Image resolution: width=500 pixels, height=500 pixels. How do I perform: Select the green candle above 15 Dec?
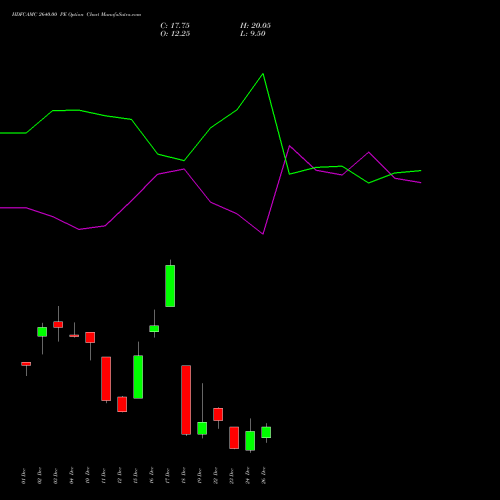coord(138,377)
